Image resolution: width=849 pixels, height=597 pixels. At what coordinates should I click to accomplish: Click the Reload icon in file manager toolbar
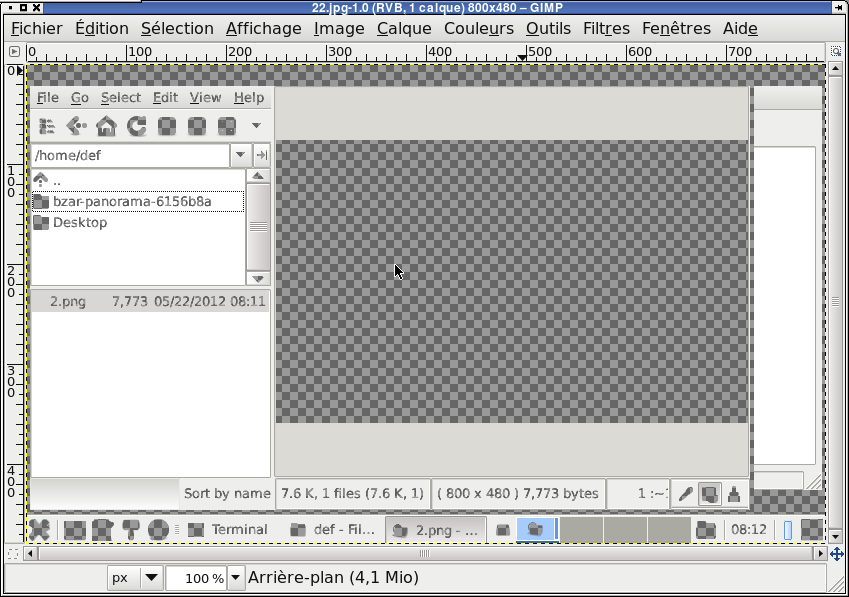pyautogui.click(x=136, y=126)
